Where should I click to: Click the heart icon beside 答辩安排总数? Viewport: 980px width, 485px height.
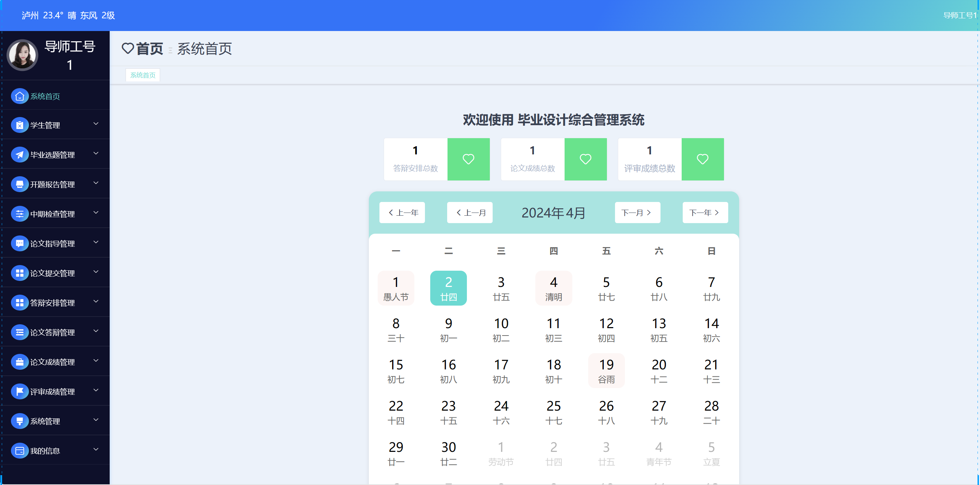468,159
